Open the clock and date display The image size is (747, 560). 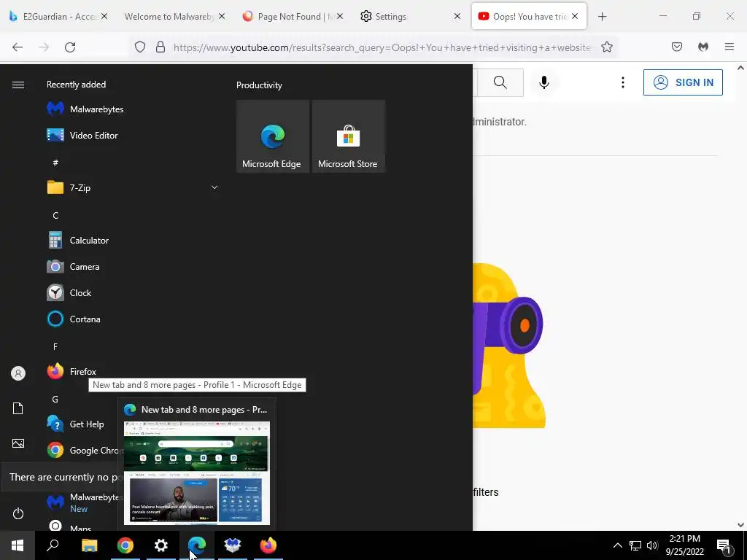pos(685,545)
